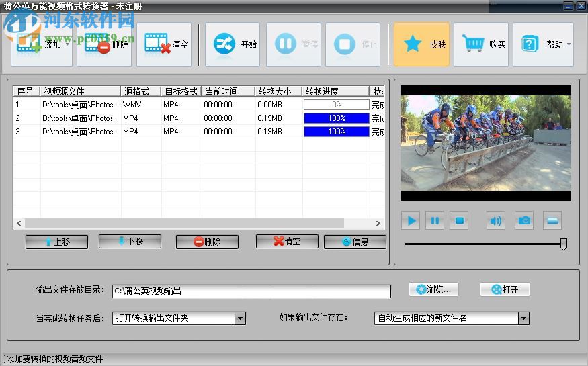This screenshot has width=588, height=366.
Task: Click the 停止 stop toolbar button
Action: (353, 44)
